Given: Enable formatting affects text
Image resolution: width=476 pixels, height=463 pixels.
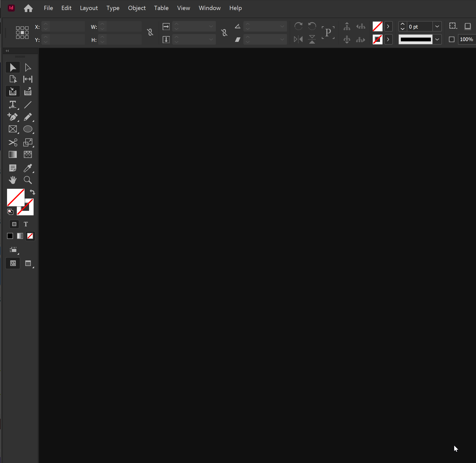Looking at the screenshot, I should coord(26,224).
